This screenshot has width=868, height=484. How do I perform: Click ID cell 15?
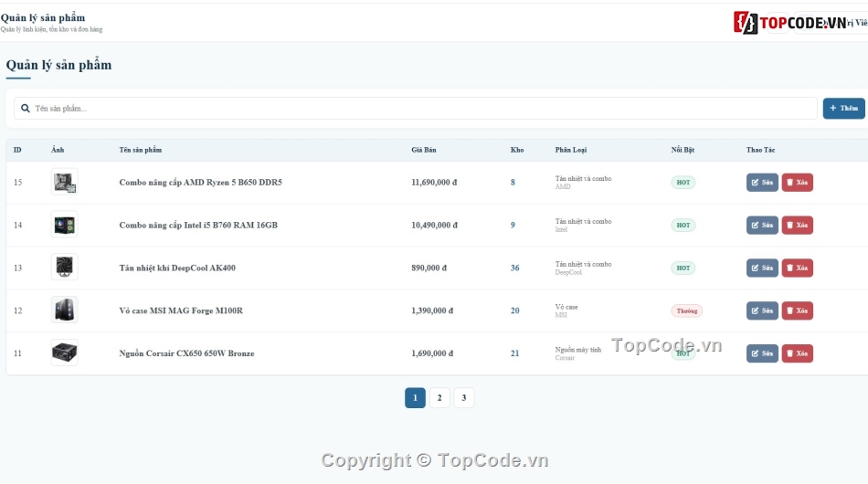coord(17,183)
